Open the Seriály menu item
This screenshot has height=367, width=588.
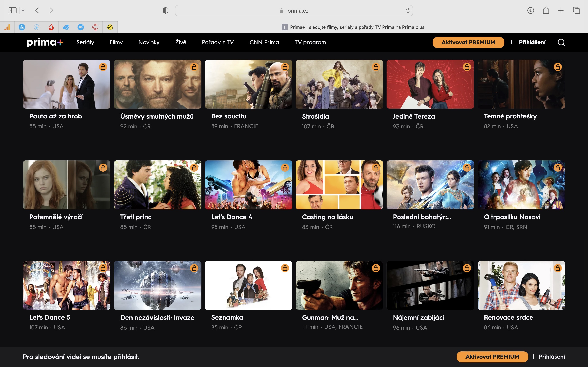point(85,42)
